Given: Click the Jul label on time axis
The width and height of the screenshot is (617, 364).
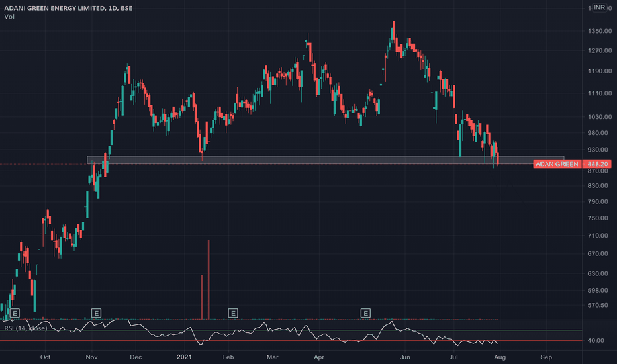Looking at the screenshot, I should pos(453,357).
